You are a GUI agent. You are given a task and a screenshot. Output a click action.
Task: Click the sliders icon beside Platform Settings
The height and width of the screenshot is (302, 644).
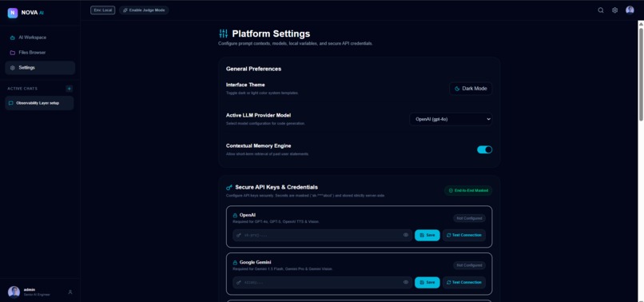(224, 34)
